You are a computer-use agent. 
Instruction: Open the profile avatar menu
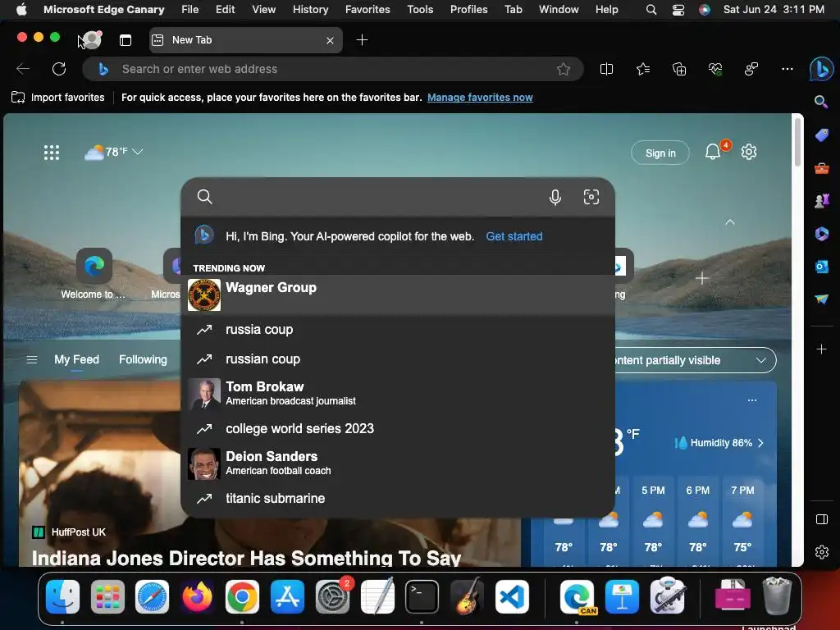click(92, 40)
